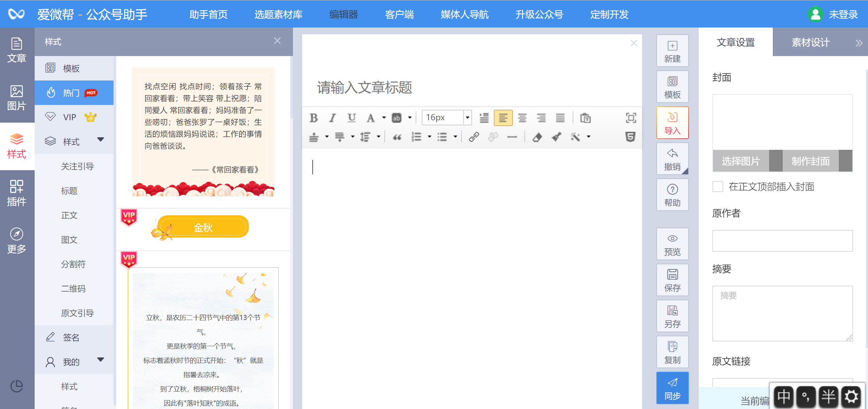Open 图片 section in left sidebar

[x=17, y=99]
